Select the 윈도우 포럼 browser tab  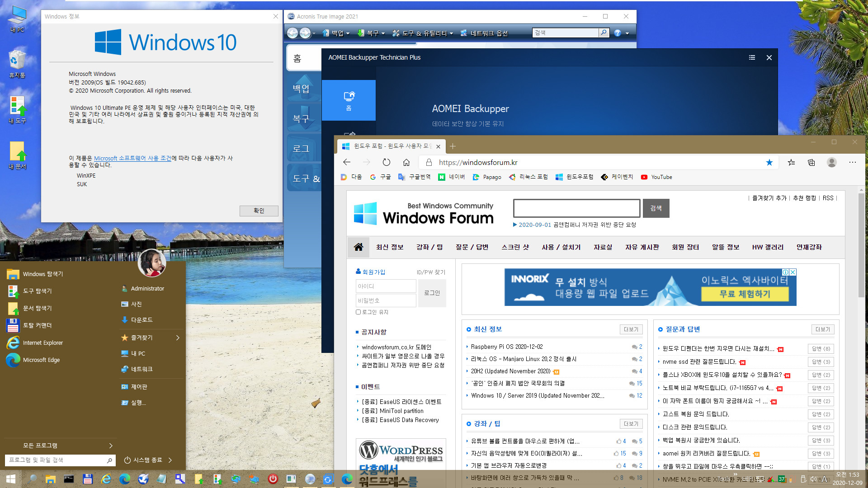[392, 146]
